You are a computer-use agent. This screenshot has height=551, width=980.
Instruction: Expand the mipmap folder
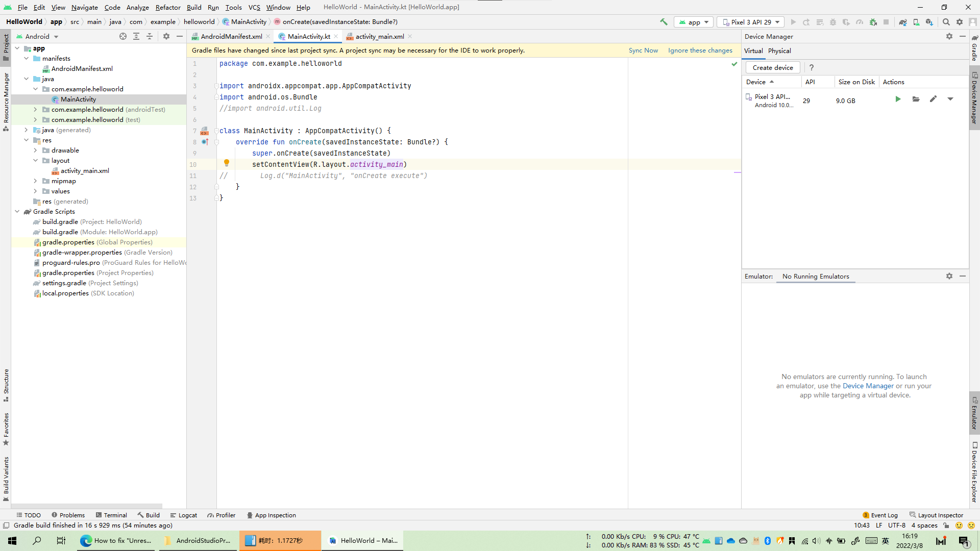point(35,181)
